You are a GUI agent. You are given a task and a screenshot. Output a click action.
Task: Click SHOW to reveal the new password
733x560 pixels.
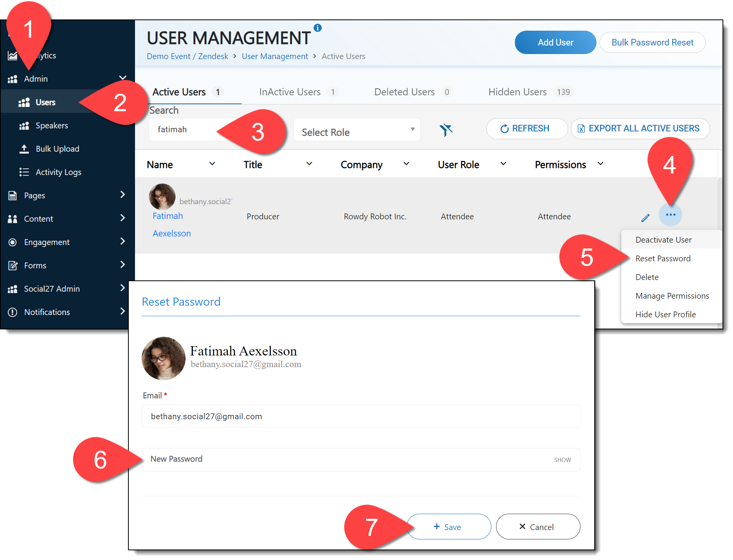pos(562,459)
